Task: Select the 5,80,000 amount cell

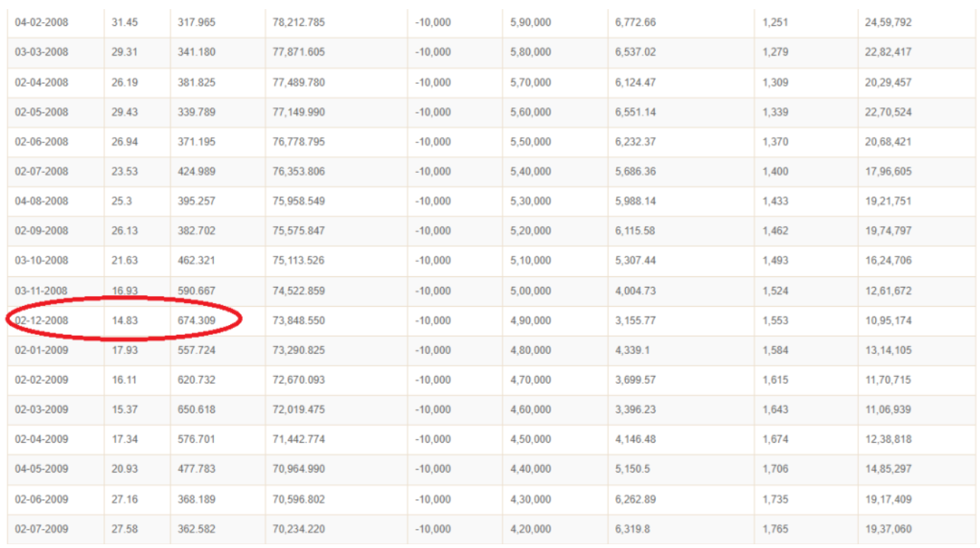Action: pos(530,53)
